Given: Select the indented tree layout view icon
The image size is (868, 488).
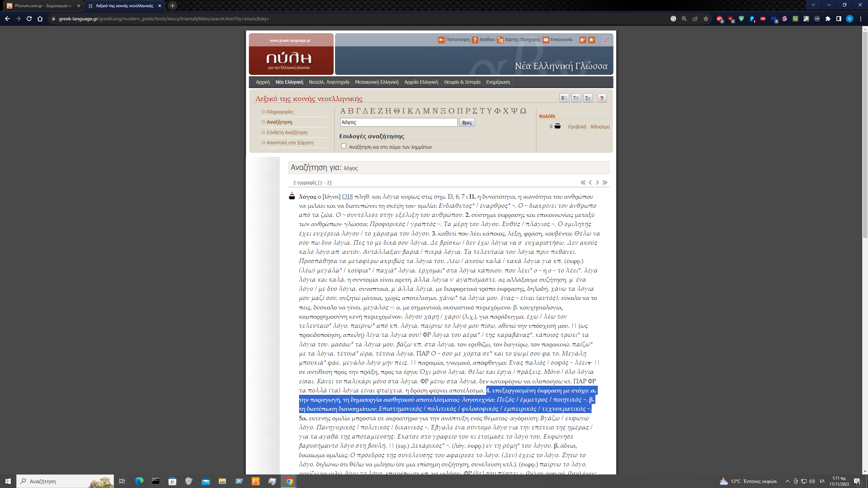Looking at the screenshot, I should coord(588,98).
